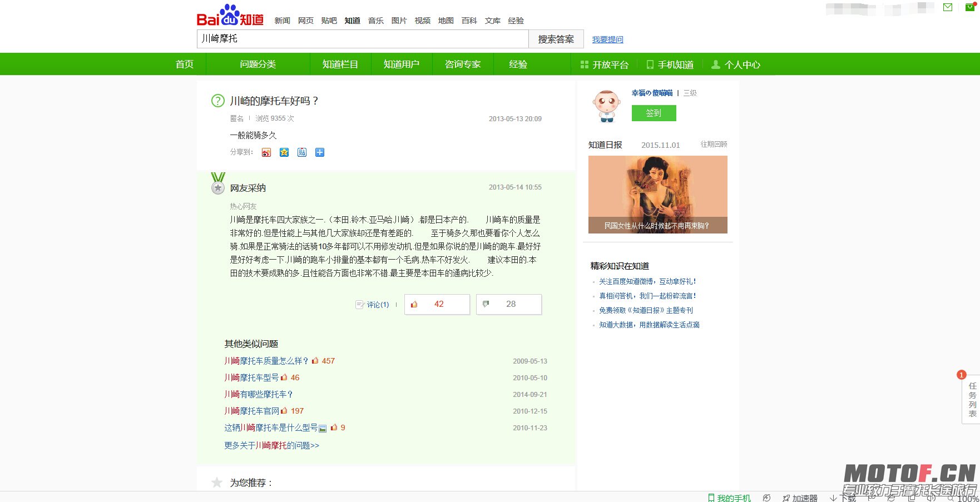The image size is (980, 502).
Task: Click the thumbs-up button showing 42
Action: [437, 304]
